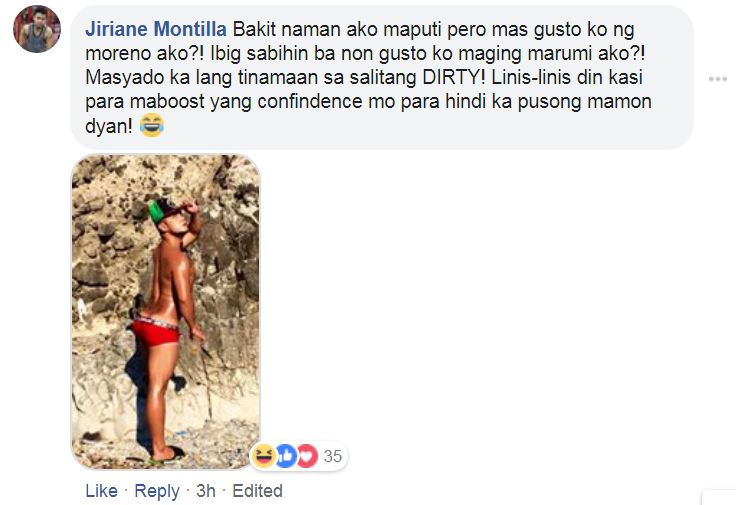The height and width of the screenshot is (505, 736).
Task: Show the Edited history of comment
Action: point(257,491)
